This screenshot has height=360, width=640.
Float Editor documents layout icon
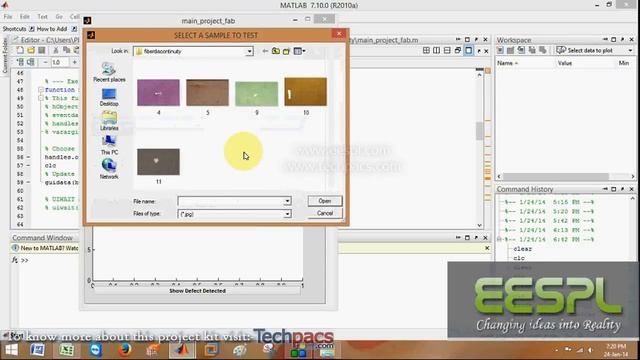tap(458, 50)
